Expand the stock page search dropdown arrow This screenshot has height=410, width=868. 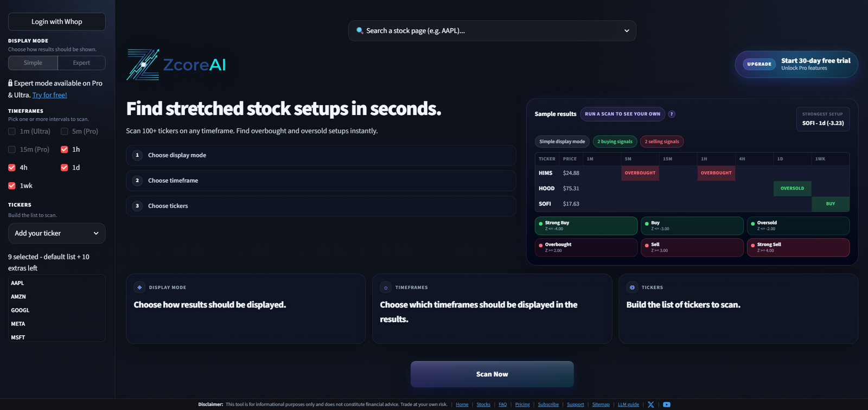click(x=627, y=31)
